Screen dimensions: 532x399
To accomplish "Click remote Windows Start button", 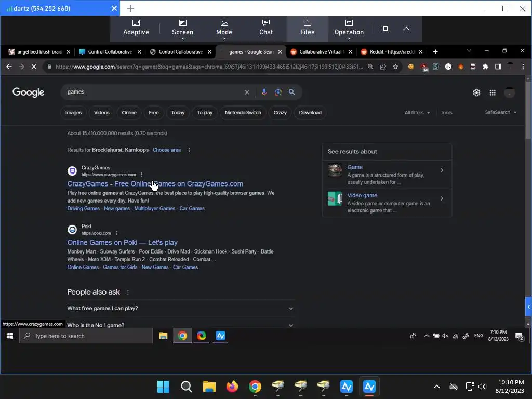I will [10, 336].
